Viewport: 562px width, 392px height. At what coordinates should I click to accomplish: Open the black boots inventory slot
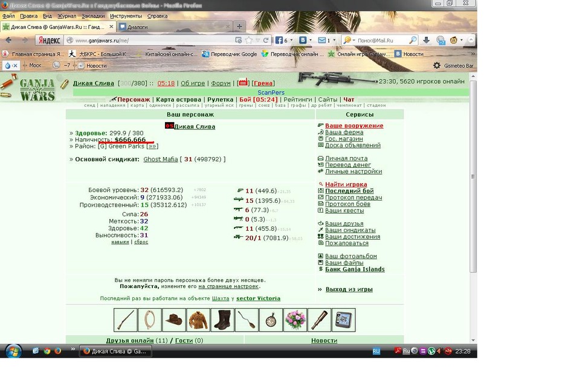(222, 320)
